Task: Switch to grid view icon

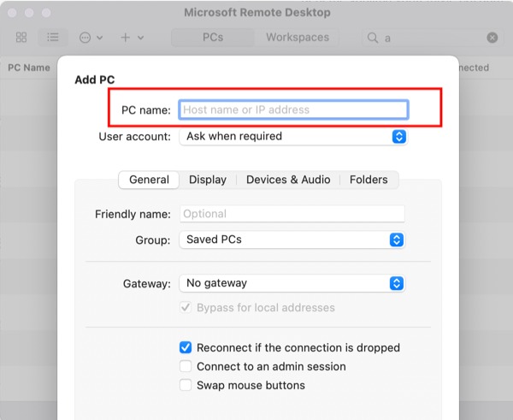Action: [21, 38]
